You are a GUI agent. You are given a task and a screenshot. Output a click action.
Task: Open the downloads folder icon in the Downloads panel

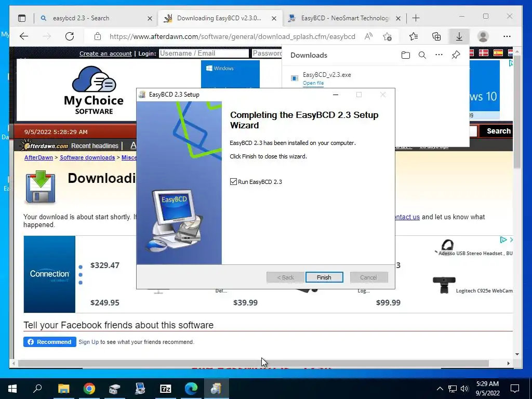(405, 55)
